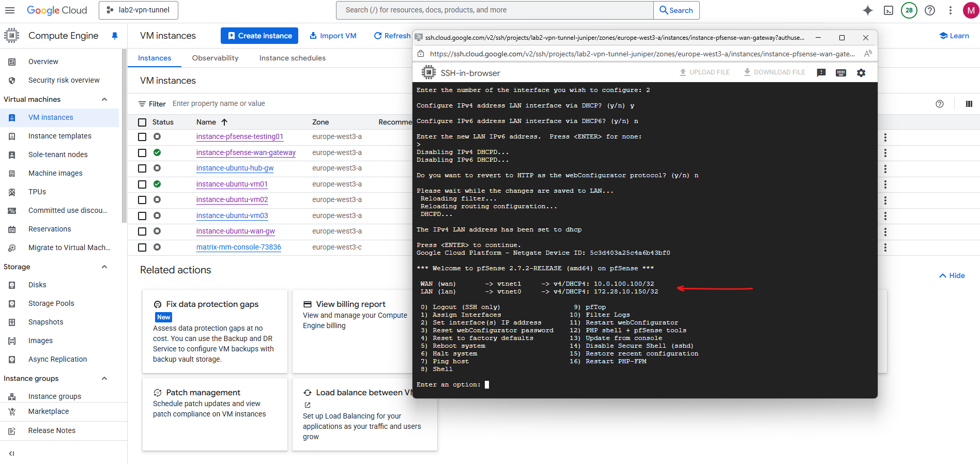Switch to the Instance schedules tab
The height and width of the screenshot is (464, 980).
coord(292,58)
